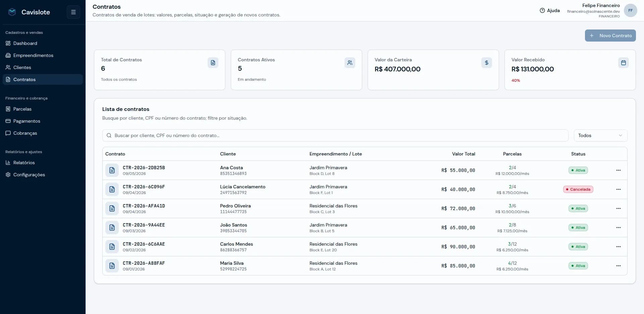Open actions menu for CTR-2026-AFA41D row
The height and width of the screenshot is (314, 644).
pos(618,208)
